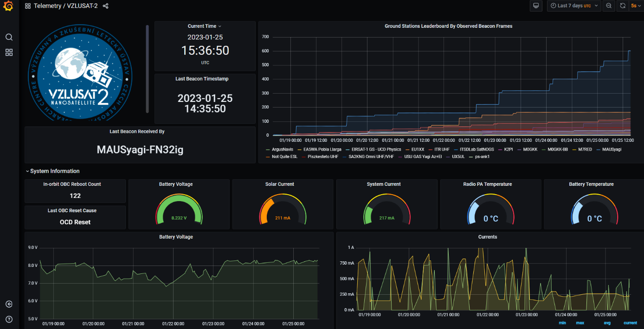Screen dimensions: 644x329
Task: Open the Help question mark icon
Action: pyautogui.click(x=9, y=319)
